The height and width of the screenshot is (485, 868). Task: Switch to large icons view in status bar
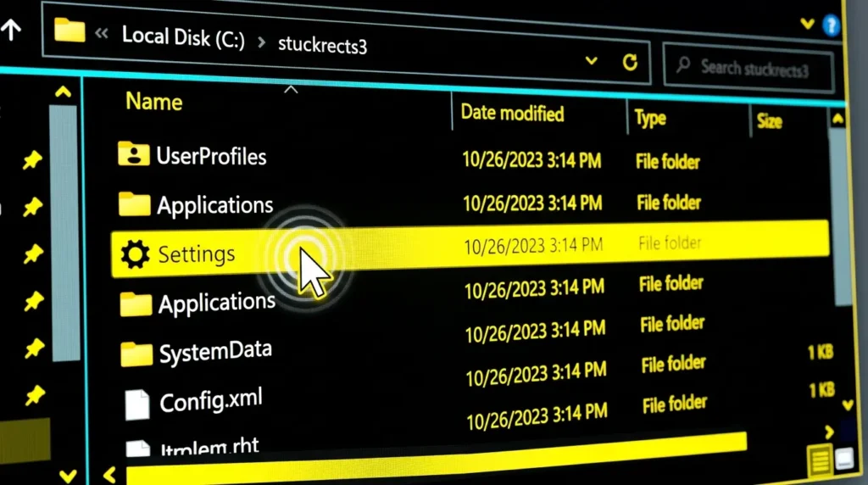click(x=844, y=459)
